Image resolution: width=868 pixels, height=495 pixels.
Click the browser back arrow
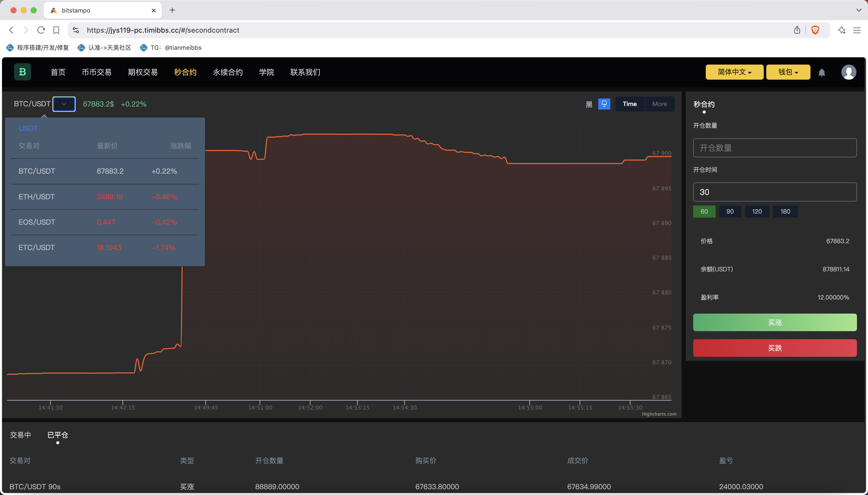point(11,30)
